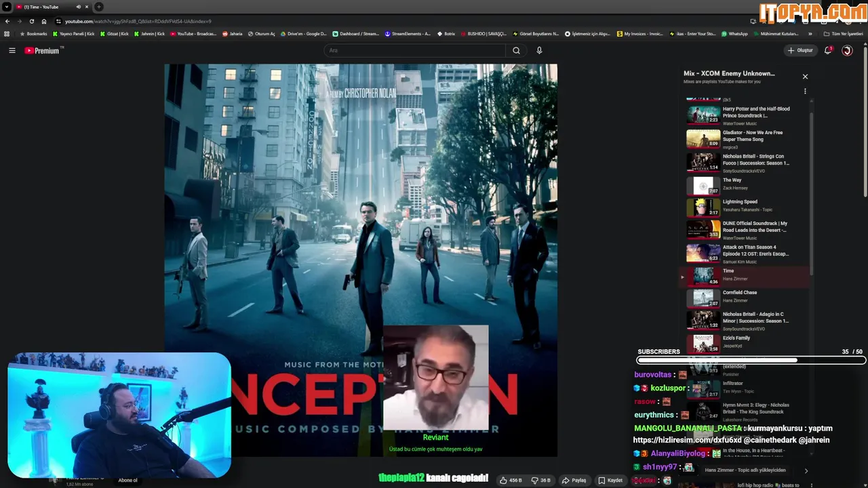The image size is (868, 488).
Task: Open the YouTube guide hamburger menu
Action: click(x=12, y=50)
